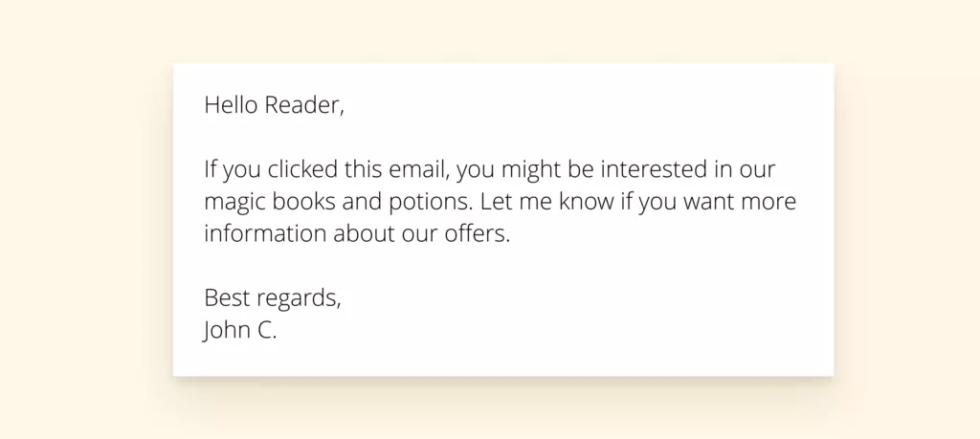
Task: Click the word 'know' in the body text
Action: pos(587,201)
